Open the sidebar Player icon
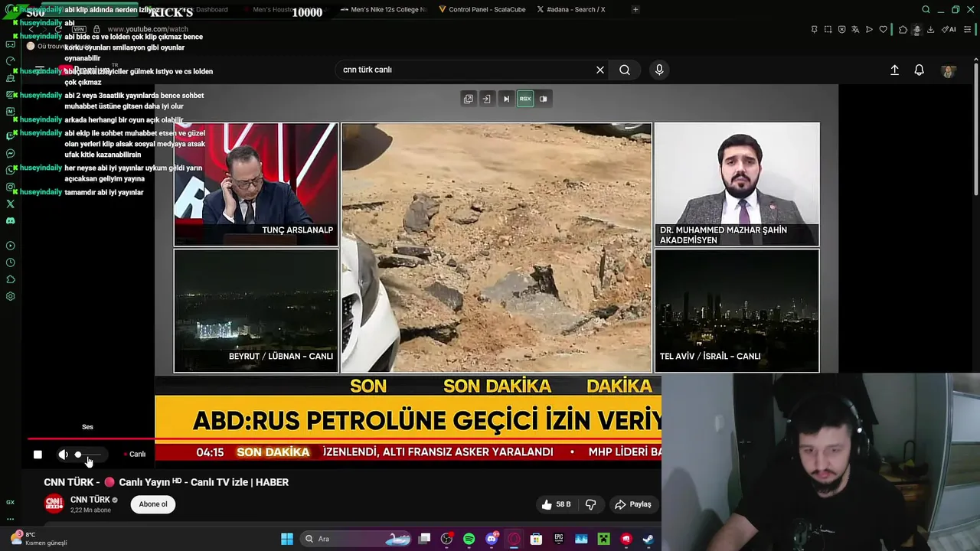The width and height of the screenshot is (980, 551). (10, 246)
